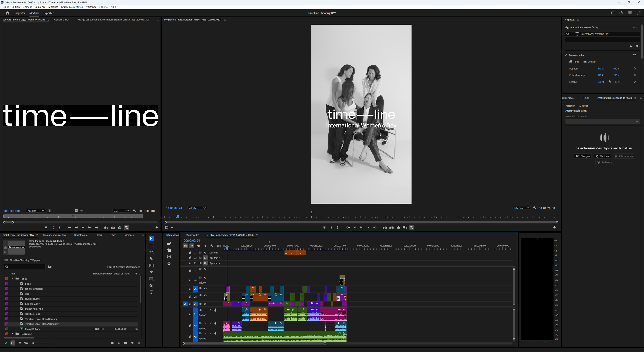Click Insert button in Source monitor
644x352 pixels.
106,228
